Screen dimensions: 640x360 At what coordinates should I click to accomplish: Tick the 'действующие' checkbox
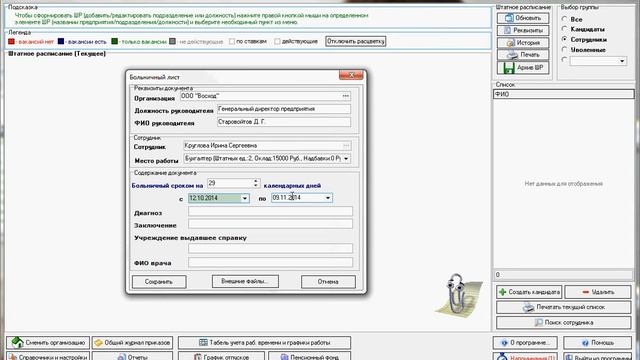pos(278,41)
